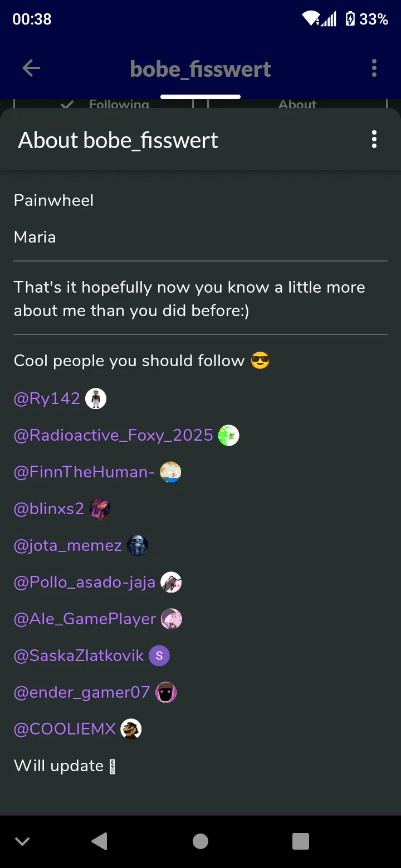Open the @FinnTheHuman- profile link
Image resolution: width=401 pixels, height=868 pixels.
coord(84,472)
